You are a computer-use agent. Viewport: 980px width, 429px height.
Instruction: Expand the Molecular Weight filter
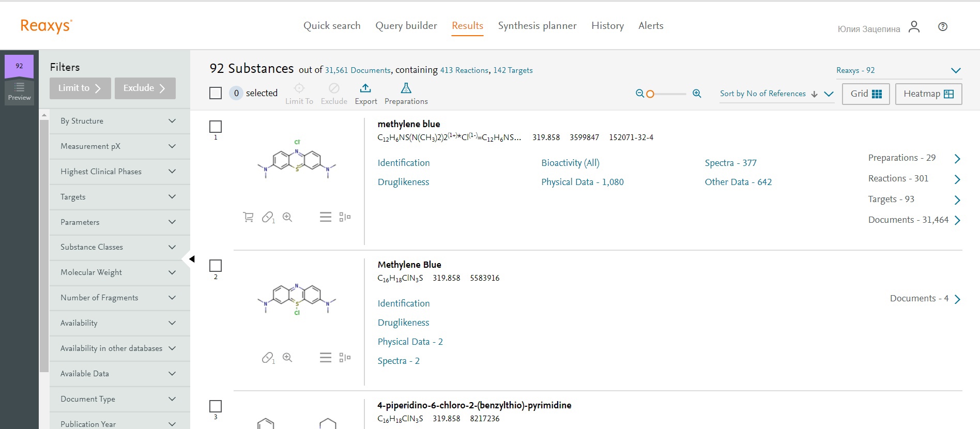120,272
